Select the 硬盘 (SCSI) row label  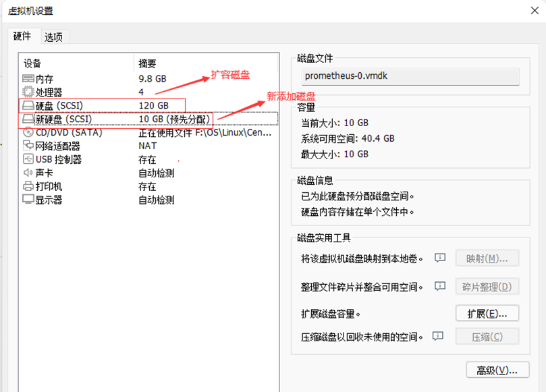(59, 105)
